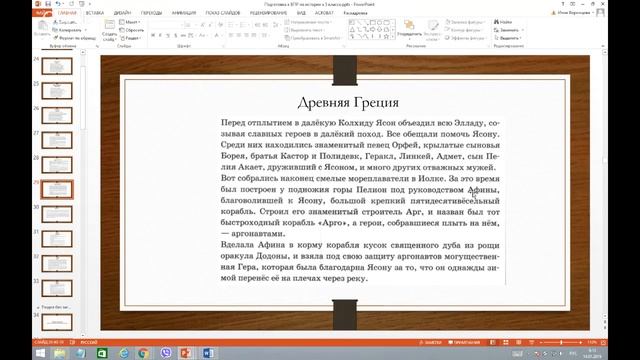Reset slide with Сбросить

131,30
